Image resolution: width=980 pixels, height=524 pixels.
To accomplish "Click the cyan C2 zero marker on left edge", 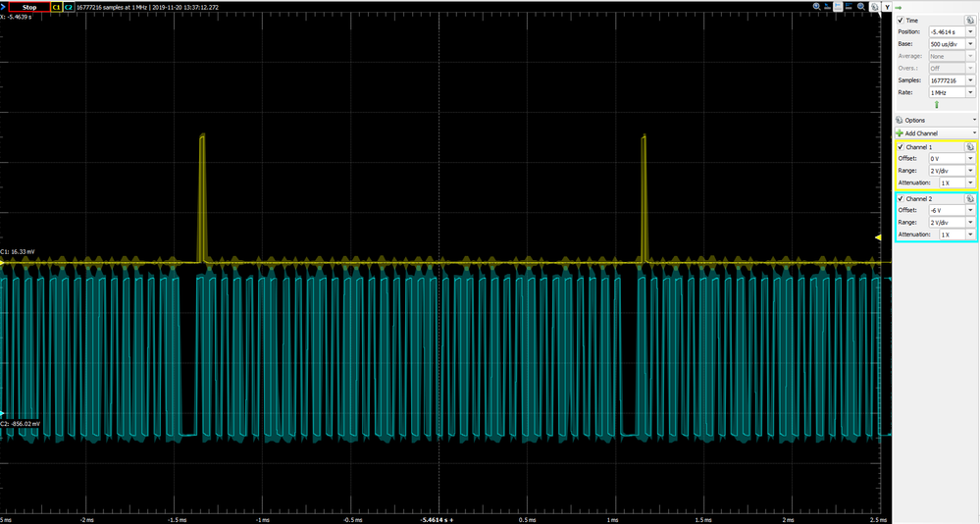I will (x=2, y=414).
